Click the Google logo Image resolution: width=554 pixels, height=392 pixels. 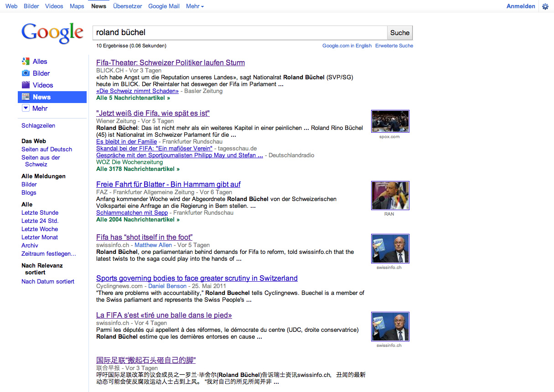pos(52,33)
